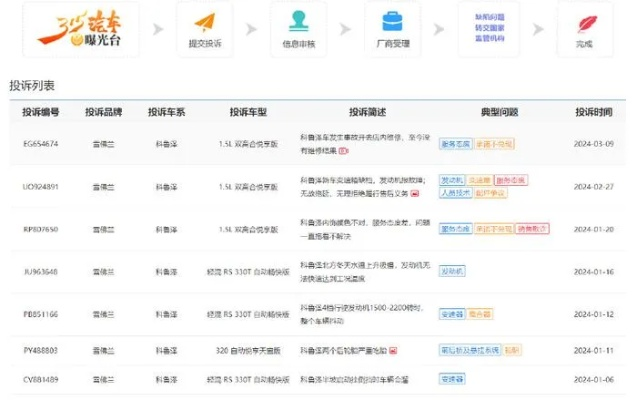Open complaint description dated 2024-01-12
This screenshot has height=400, width=637.
[362, 314]
